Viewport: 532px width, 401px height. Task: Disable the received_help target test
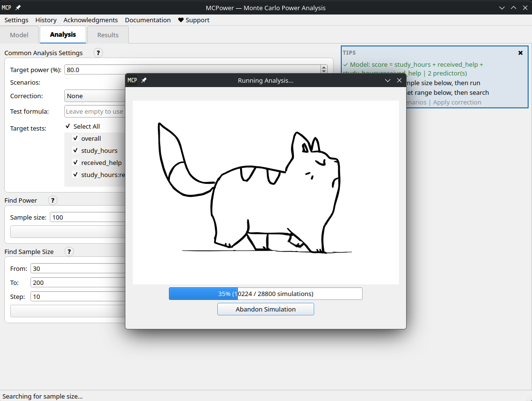tap(76, 163)
